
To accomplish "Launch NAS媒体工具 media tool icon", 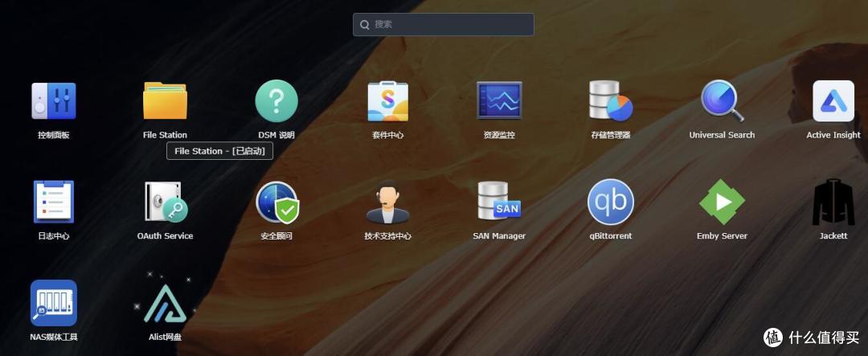I will coord(54,303).
